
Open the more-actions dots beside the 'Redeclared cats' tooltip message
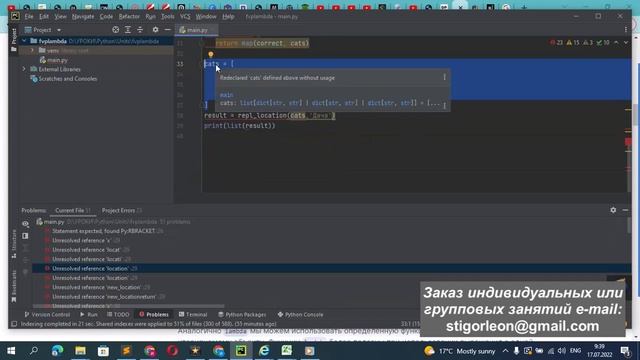pyautogui.click(x=444, y=77)
